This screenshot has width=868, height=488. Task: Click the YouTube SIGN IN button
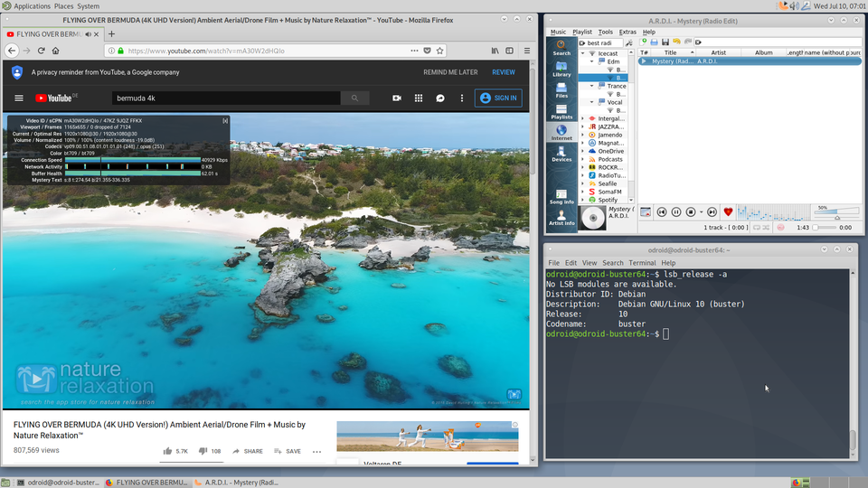(x=498, y=98)
